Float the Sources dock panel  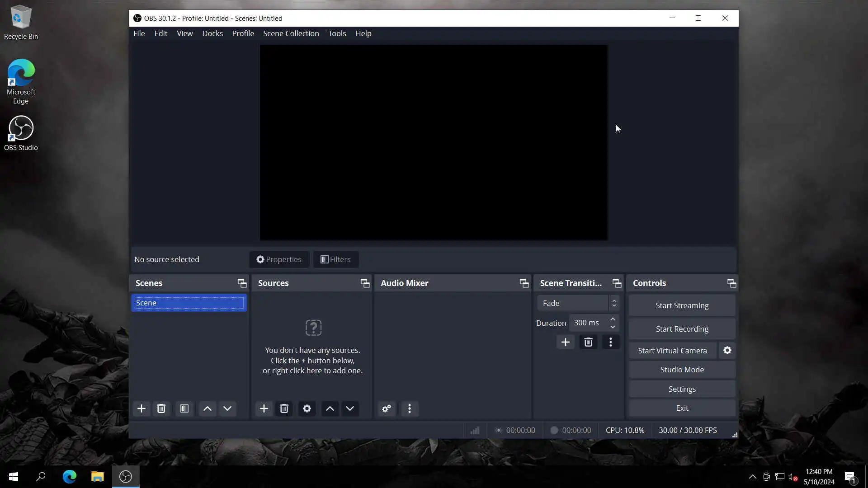(x=365, y=283)
